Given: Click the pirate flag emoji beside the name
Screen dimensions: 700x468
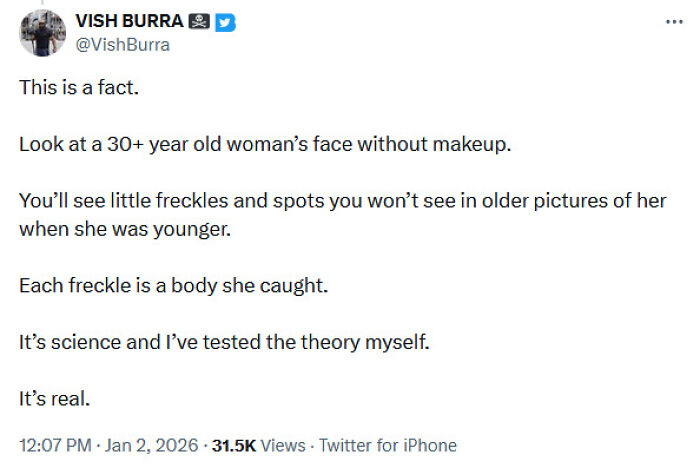Looking at the screenshot, I should tap(199, 22).
